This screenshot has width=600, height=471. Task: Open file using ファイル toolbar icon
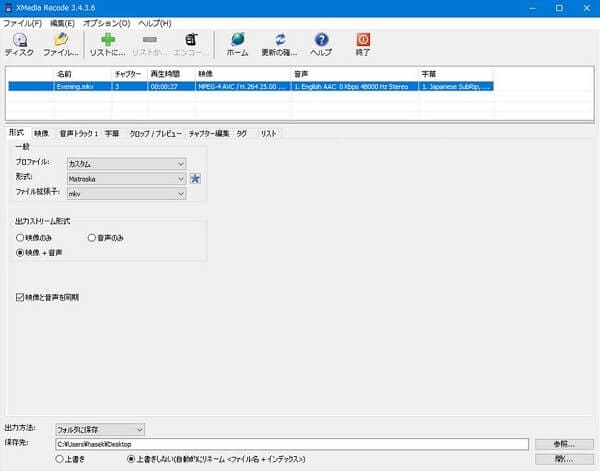click(60, 45)
